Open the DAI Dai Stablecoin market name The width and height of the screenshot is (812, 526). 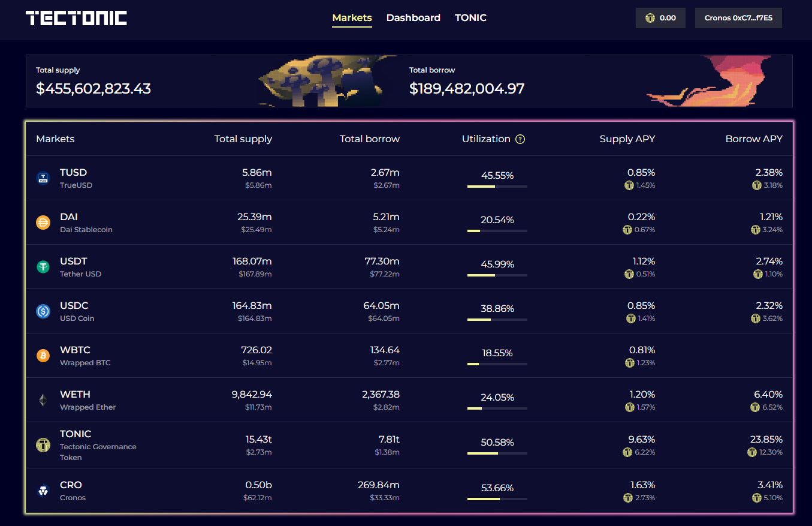(x=86, y=223)
